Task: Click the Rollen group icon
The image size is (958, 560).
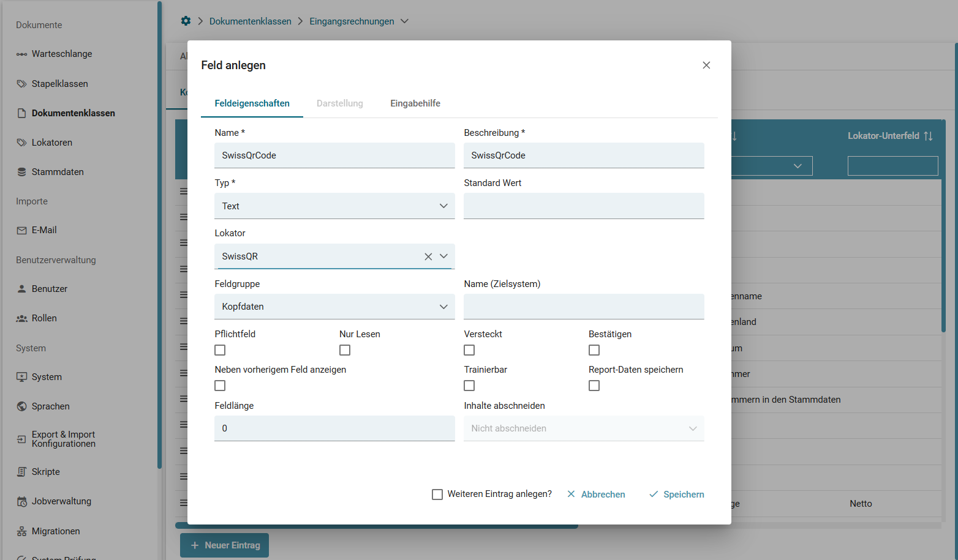Action: point(21,318)
